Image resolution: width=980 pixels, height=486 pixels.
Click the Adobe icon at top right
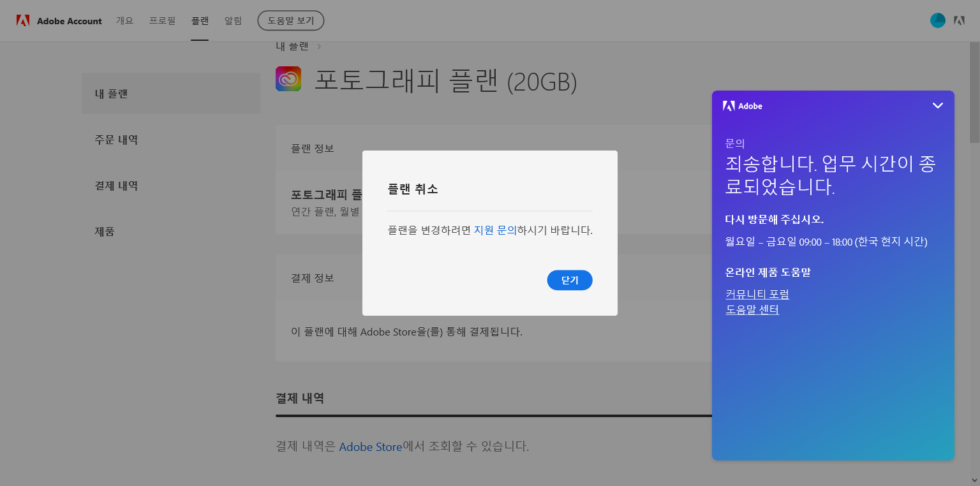959,20
